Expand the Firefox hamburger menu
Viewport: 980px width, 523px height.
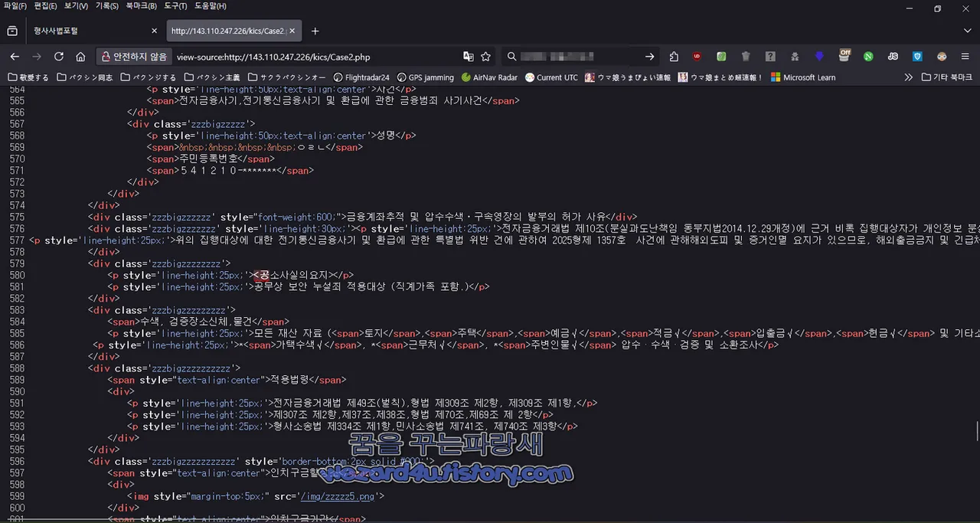pyautogui.click(x=965, y=57)
